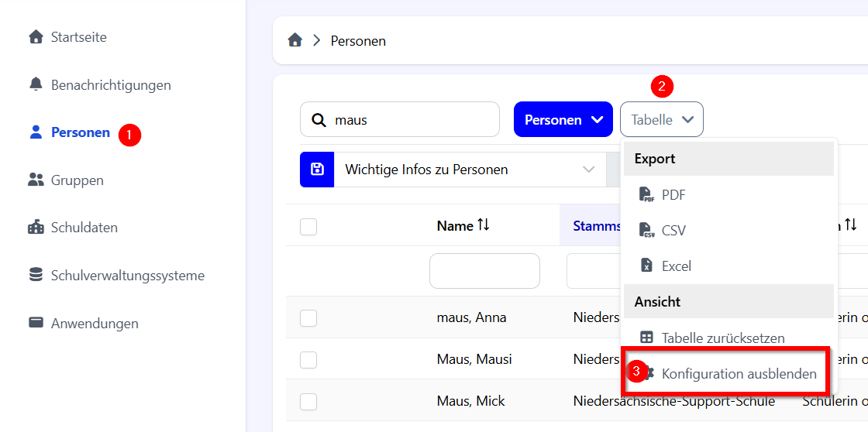This screenshot has height=432, width=868.
Task: Open the blue Personen dropdown
Action: [x=563, y=120]
